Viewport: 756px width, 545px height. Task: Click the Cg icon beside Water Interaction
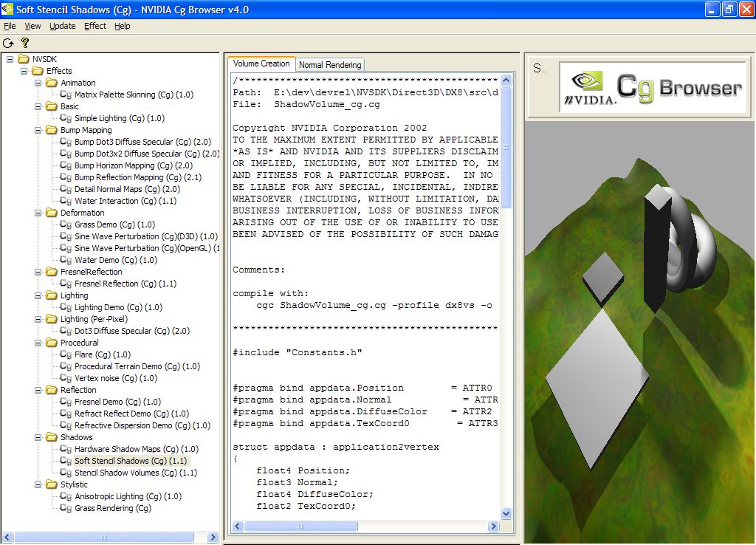pyautogui.click(x=66, y=201)
